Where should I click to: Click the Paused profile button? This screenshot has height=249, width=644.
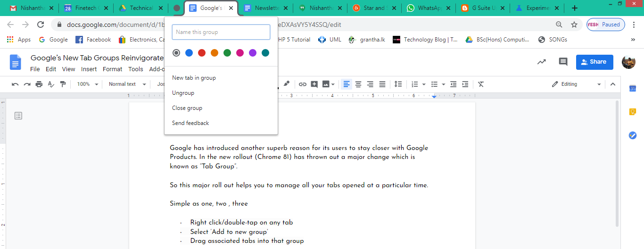pyautogui.click(x=606, y=25)
